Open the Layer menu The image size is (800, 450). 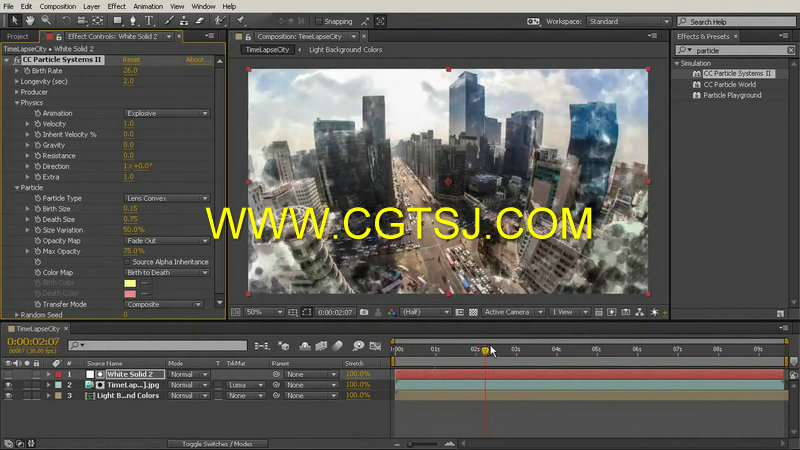[91, 7]
